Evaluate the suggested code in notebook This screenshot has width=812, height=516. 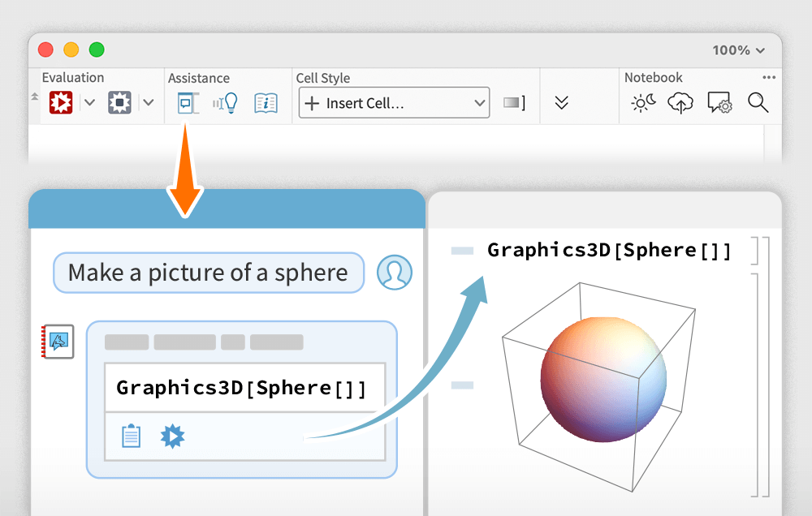[172, 436]
